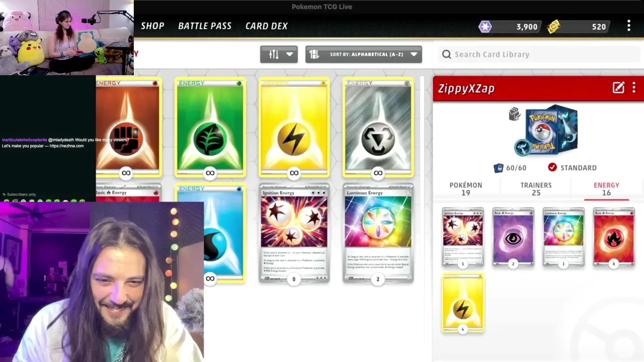Open the BATTLE PASS menu
This screenshot has height=362, width=644.
pos(205,26)
